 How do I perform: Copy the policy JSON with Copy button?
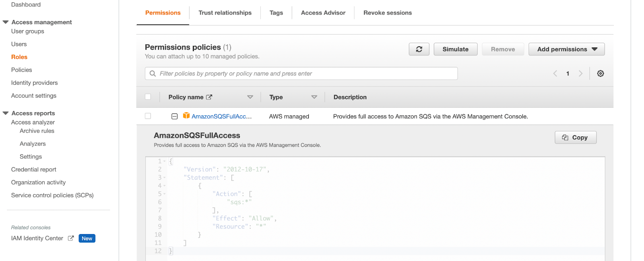coord(576,138)
